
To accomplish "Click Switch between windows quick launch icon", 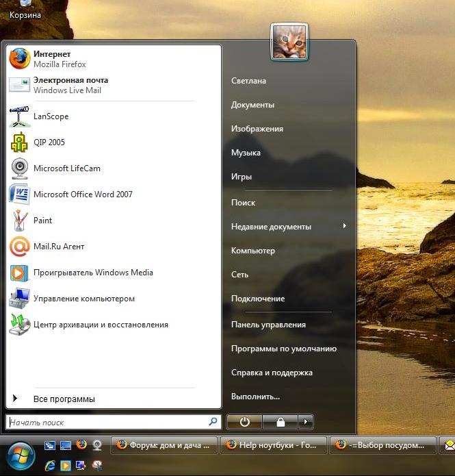I will tap(50, 445).
